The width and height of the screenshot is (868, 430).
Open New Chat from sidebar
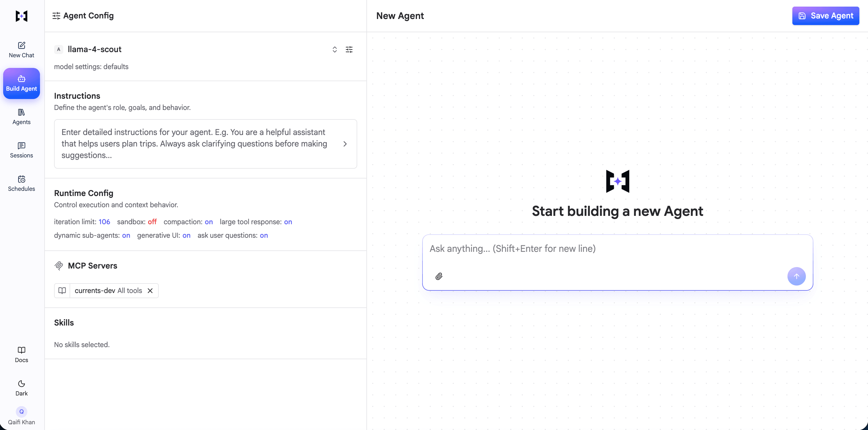coord(22,50)
